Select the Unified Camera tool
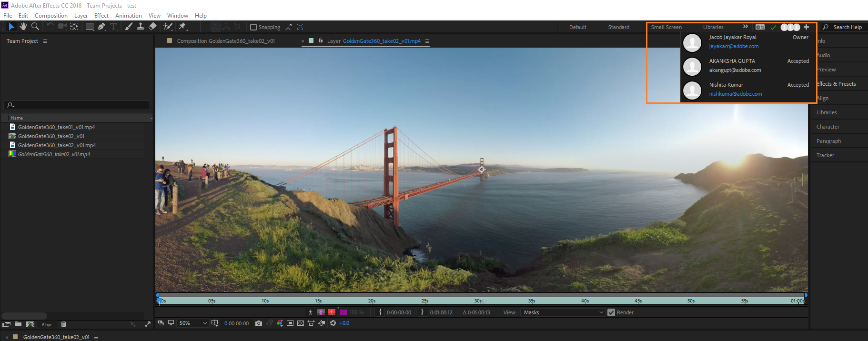The height and width of the screenshot is (341, 868). coord(62,27)
